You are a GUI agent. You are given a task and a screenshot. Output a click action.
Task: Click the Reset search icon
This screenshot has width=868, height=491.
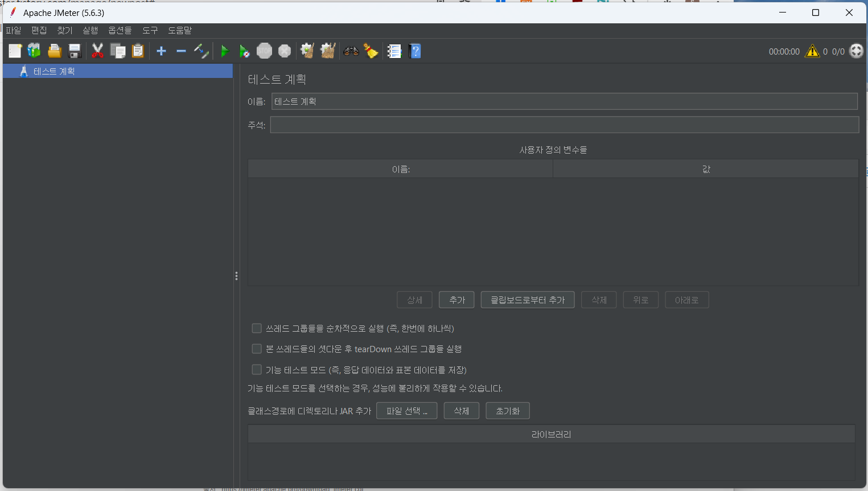click(371, 51)
